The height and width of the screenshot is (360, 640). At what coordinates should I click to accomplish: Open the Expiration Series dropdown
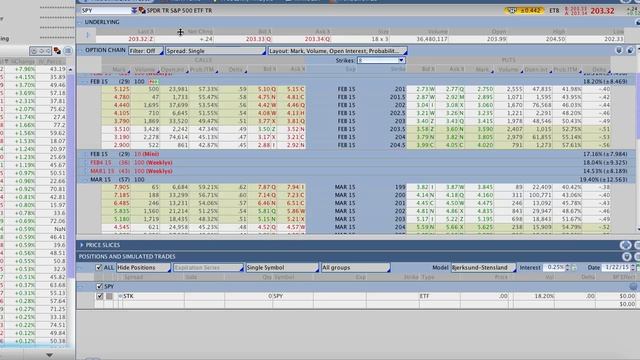(x=208, y=268)
